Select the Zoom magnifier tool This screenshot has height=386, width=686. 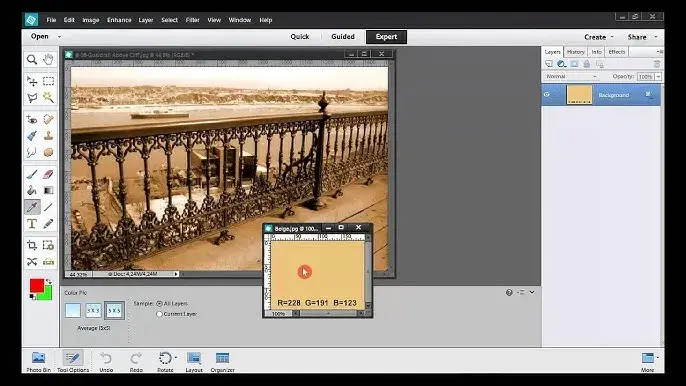[x=32, y=60]
